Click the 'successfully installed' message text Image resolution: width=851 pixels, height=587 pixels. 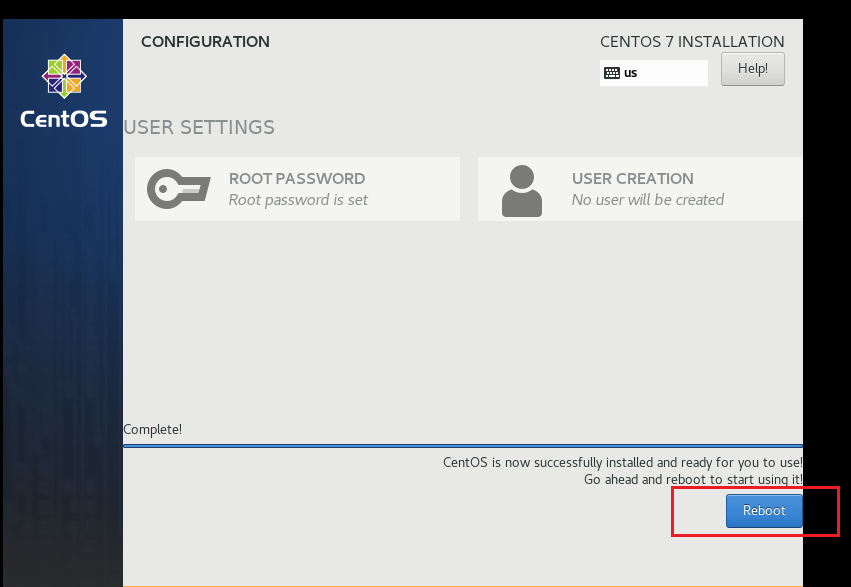(x=623, y=463)
